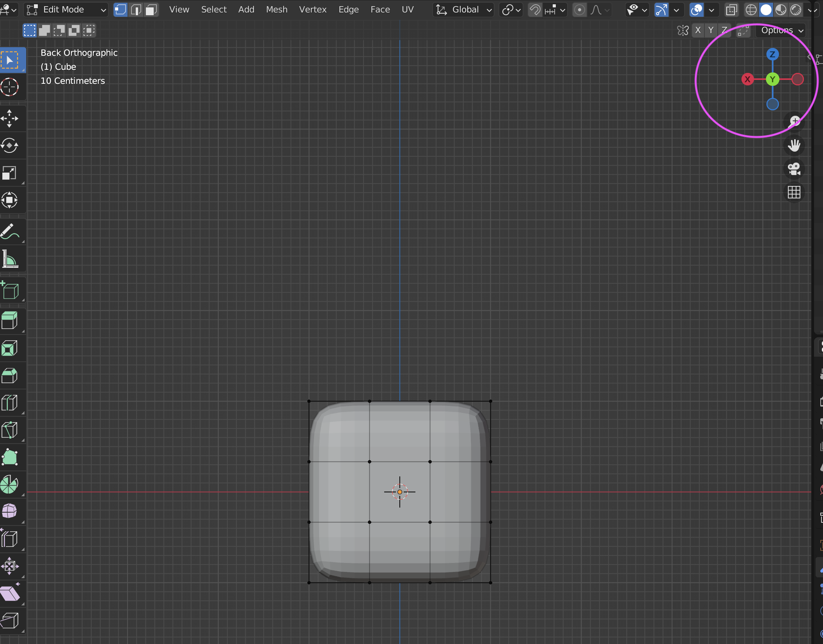Switch to wireframe viewport shading

(751, 10)
